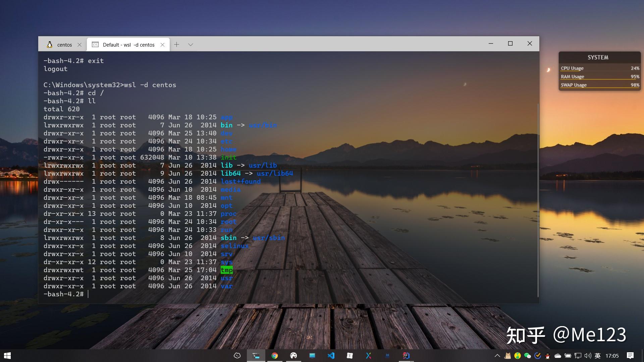Open IntelliJ IDEA from the taskbar

pos(406,356)
